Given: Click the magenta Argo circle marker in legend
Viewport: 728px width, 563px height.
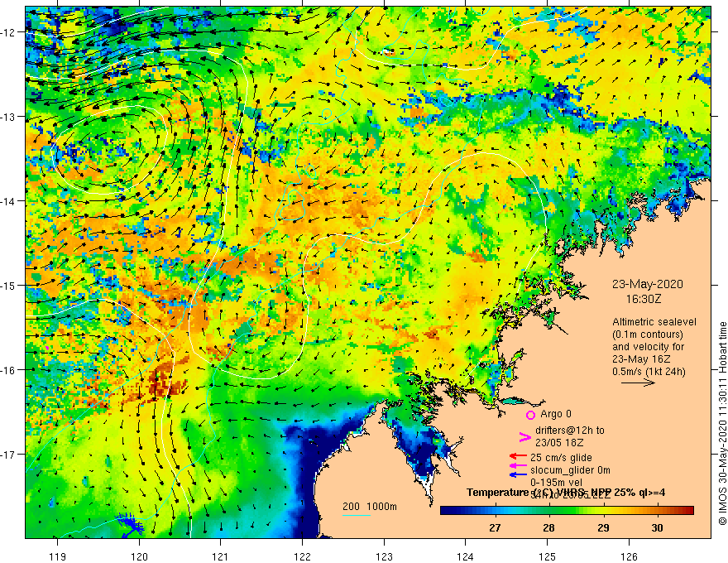Looking at the screenshot, I should (530, 415).
